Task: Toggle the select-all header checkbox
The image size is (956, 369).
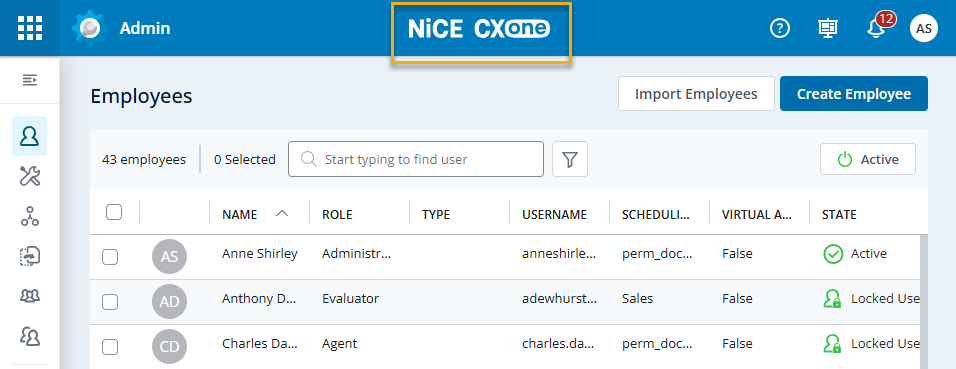Action: click(113, 212)
